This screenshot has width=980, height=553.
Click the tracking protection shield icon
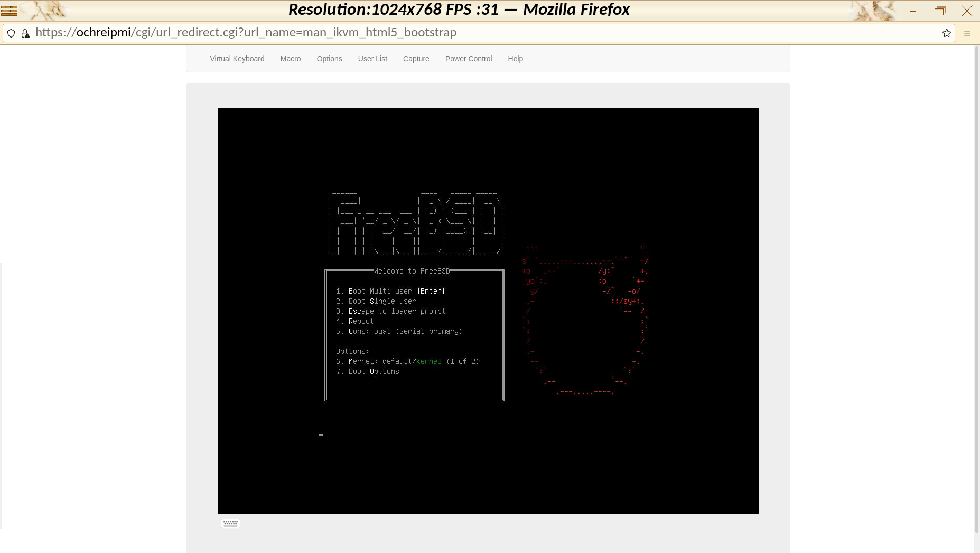11,33
